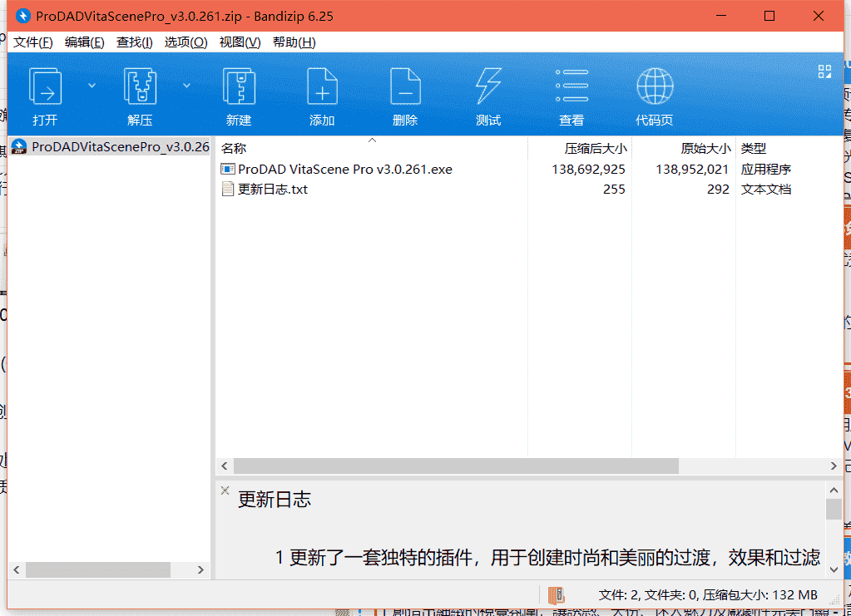Click file list scroll right arrow
The image size is (851, 616).
pyautogui.click(x=834, y=466)
